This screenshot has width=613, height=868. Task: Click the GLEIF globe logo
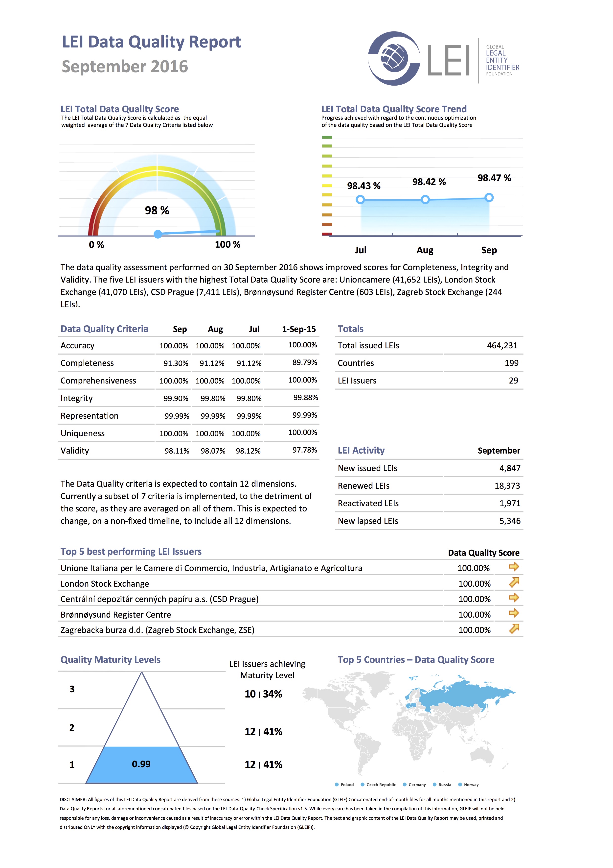pos(394,58)
